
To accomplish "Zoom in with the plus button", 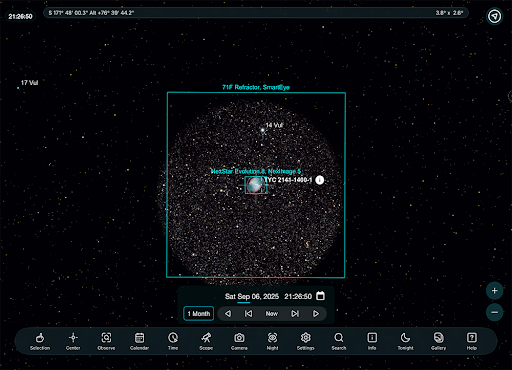I will (494, 291).
